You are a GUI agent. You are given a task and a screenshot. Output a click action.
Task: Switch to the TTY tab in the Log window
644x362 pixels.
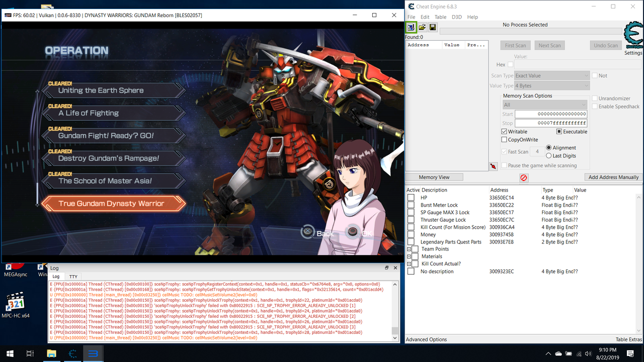[73, 276]
